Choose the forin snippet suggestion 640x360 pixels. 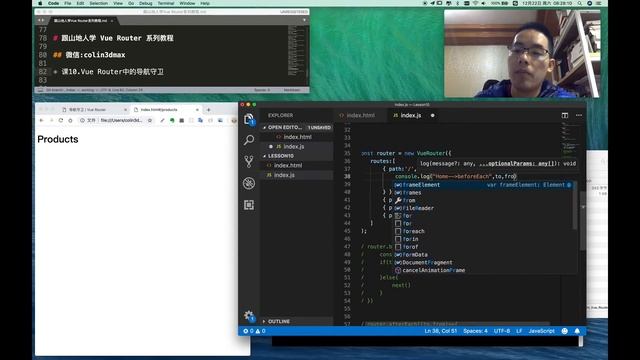click(x=483, y=239)
